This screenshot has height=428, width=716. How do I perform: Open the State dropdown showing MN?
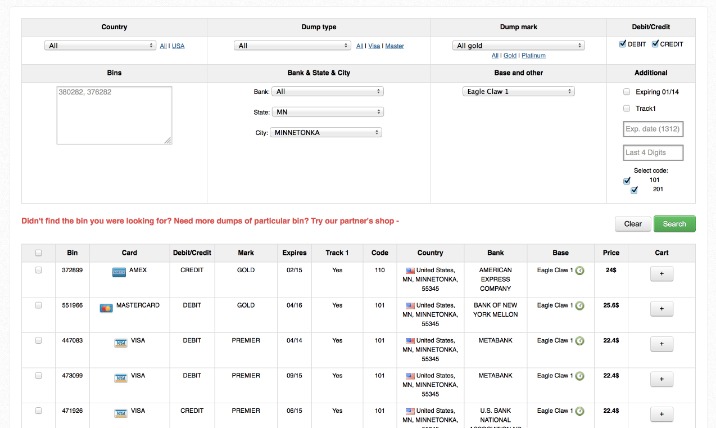pos(328,112)
